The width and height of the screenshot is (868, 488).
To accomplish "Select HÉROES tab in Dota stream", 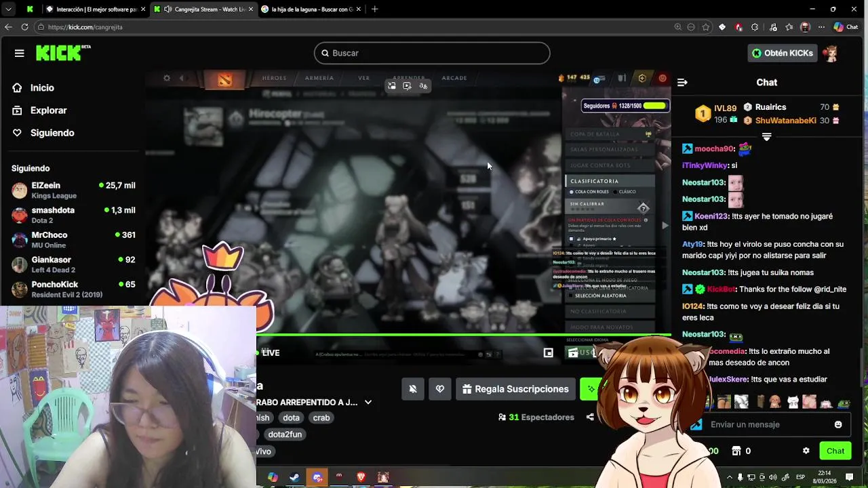I will coord(275,78).
